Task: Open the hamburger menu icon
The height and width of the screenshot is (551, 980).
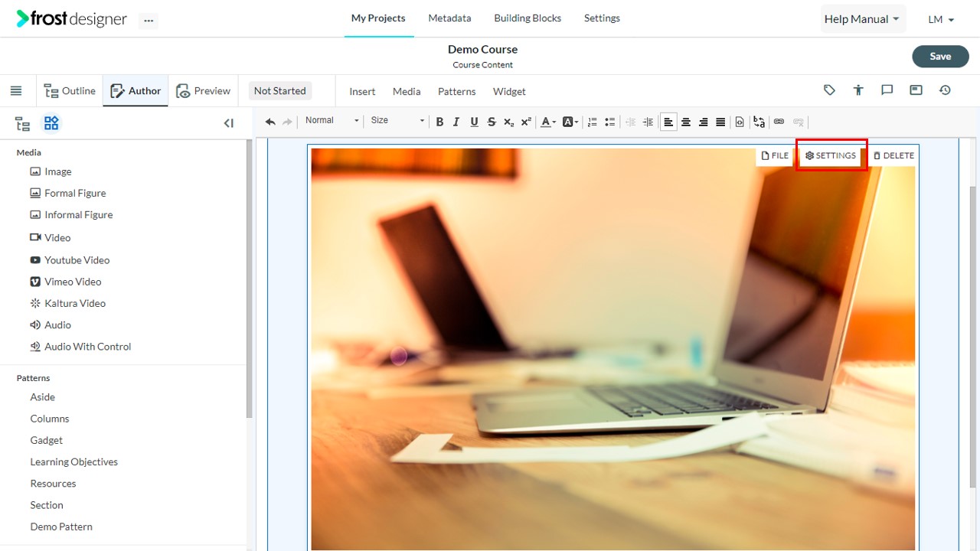Action: click(16, 91)
